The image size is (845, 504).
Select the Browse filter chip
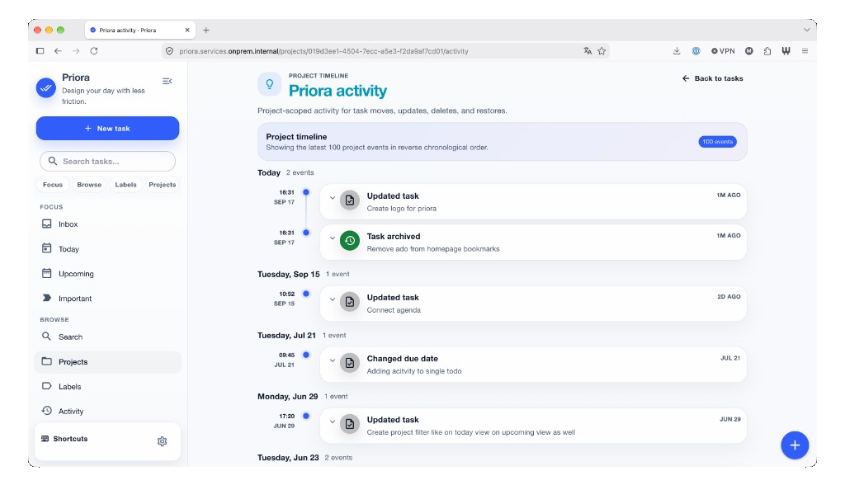coord(89,185)
